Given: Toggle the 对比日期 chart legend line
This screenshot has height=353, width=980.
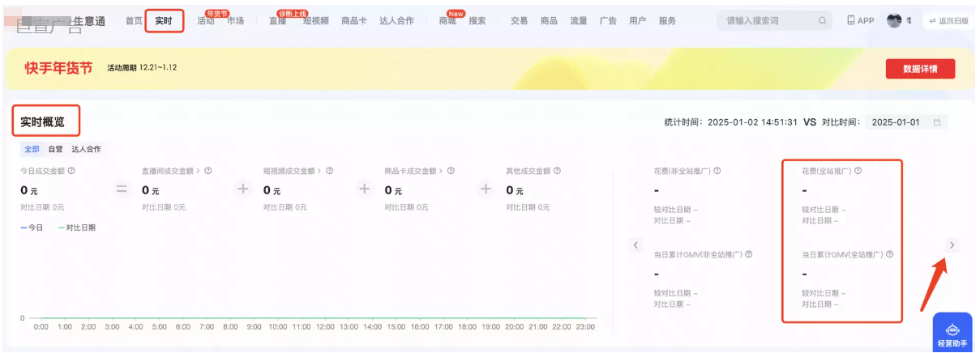Looking at the screenshot, I should [x=77, y=228].
